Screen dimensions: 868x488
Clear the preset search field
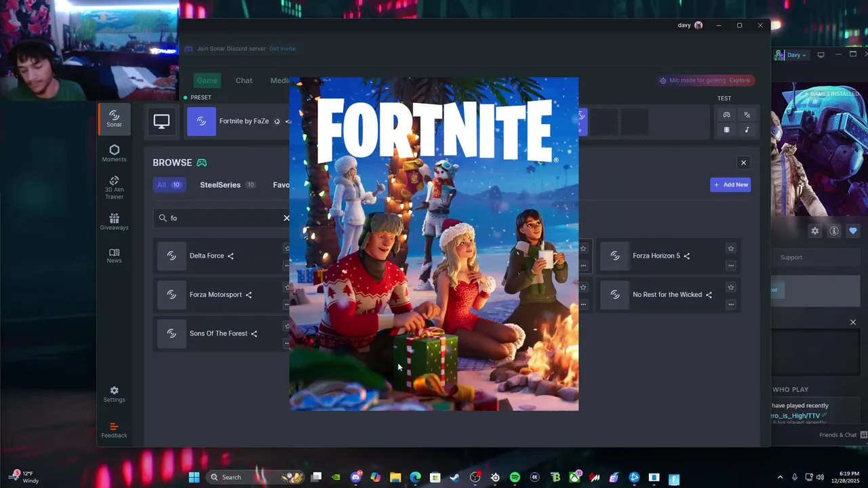point(286,218)
